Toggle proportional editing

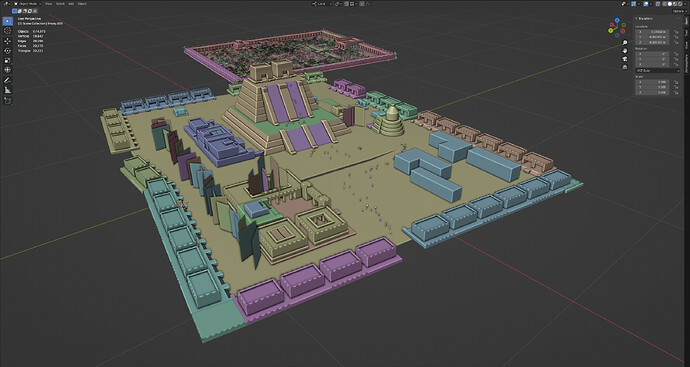click(362, 4)
